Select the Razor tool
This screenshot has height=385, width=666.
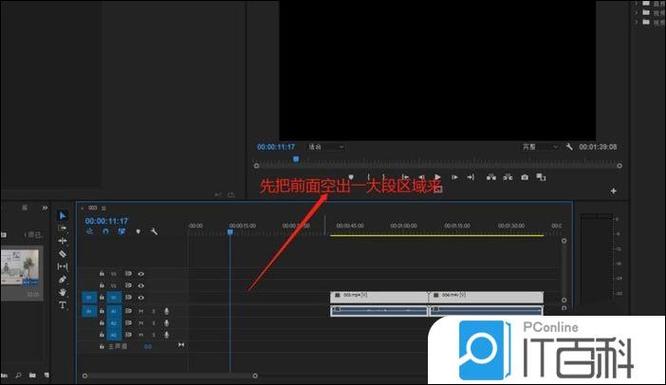(62, 254)
